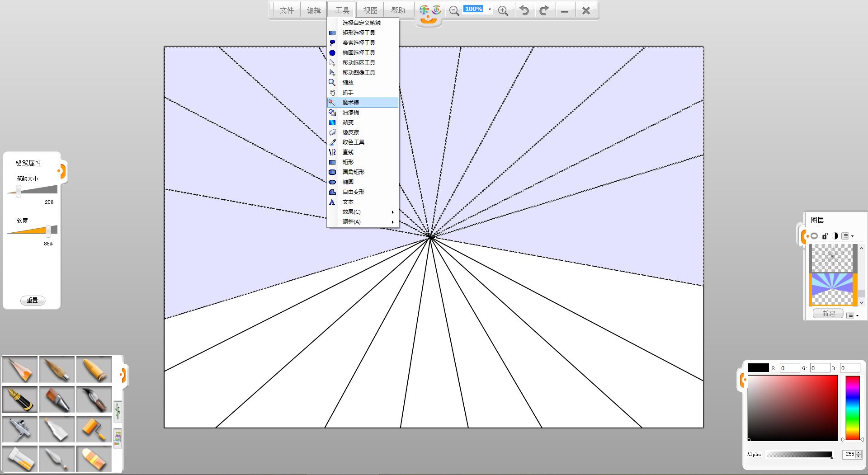Click the zoom in magnifier icon

[503, 11]
